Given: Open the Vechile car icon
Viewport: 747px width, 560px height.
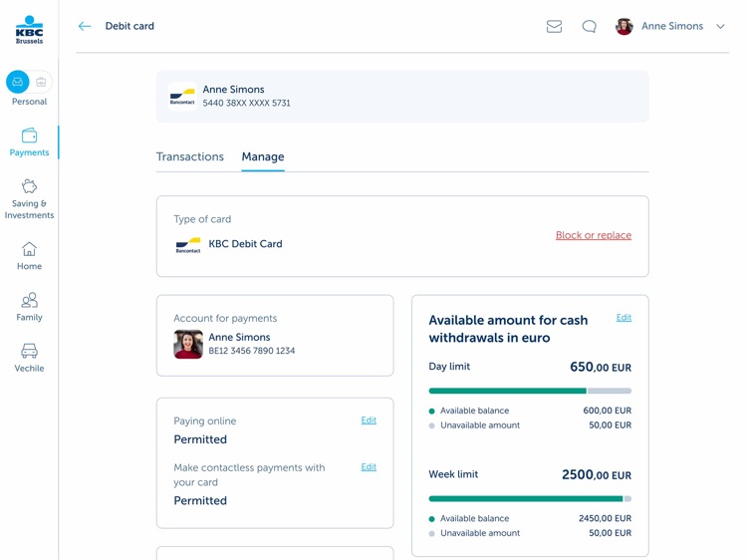Looking at the screenshot, I should click(29, 351).
